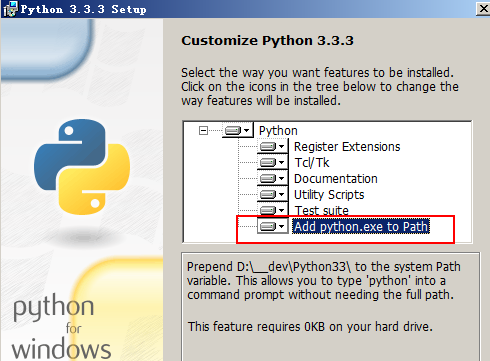This screenshot has width=490, height=361.
Task: Open the Add python.exe to Path dropdown
Action: pyautogui.click(x=272, y=226)
